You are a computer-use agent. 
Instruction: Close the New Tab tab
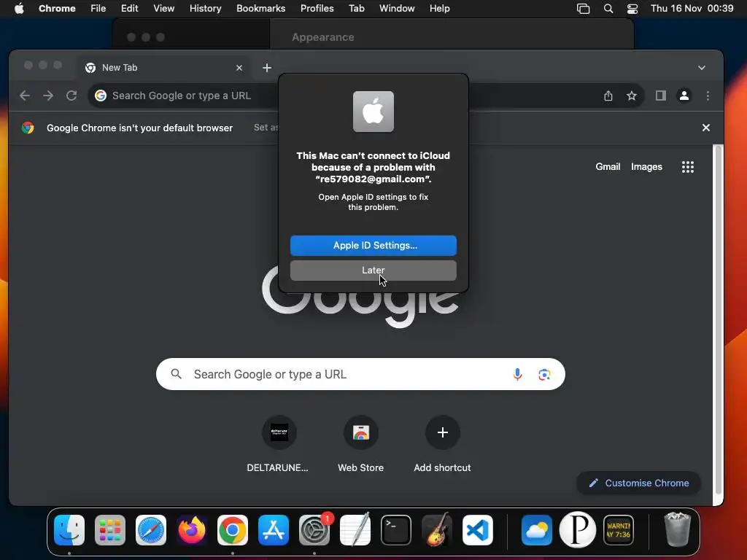click(x=239, y=68)
